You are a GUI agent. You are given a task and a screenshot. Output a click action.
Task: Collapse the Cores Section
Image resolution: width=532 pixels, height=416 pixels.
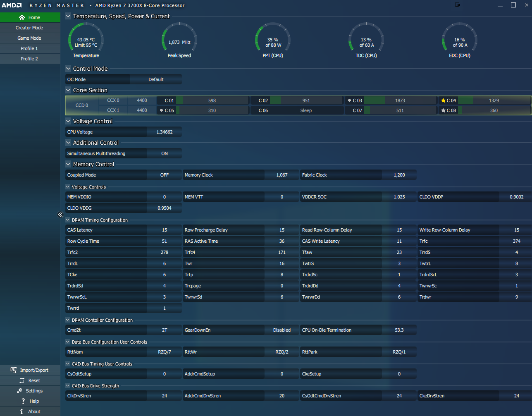pyautogui.click(x=68, y=90)
